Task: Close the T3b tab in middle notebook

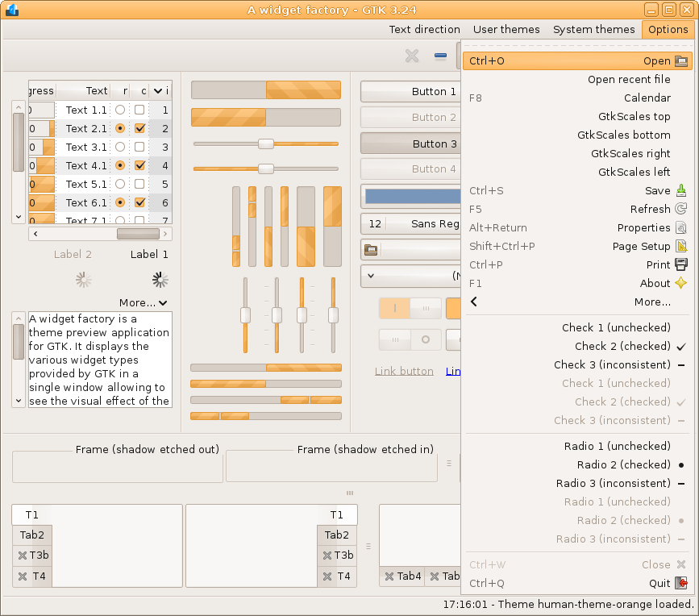Action: (327, 556)
